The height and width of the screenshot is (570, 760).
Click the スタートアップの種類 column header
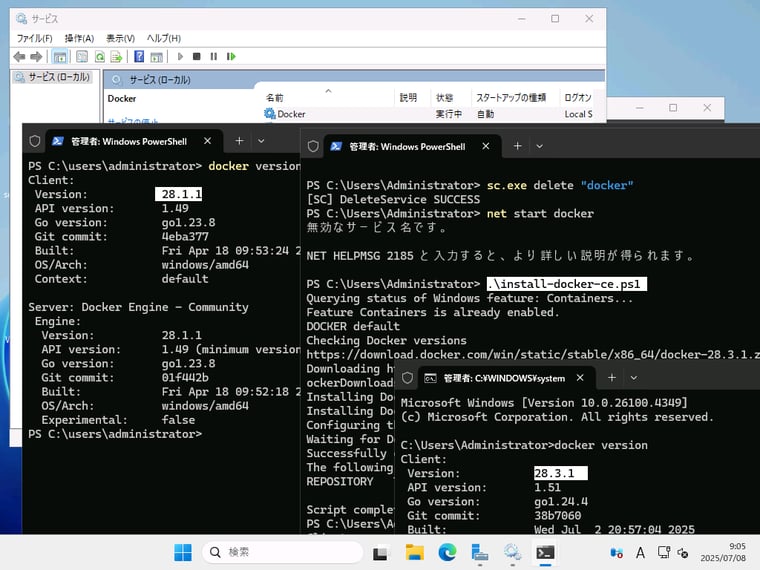[x=511, y=98]
